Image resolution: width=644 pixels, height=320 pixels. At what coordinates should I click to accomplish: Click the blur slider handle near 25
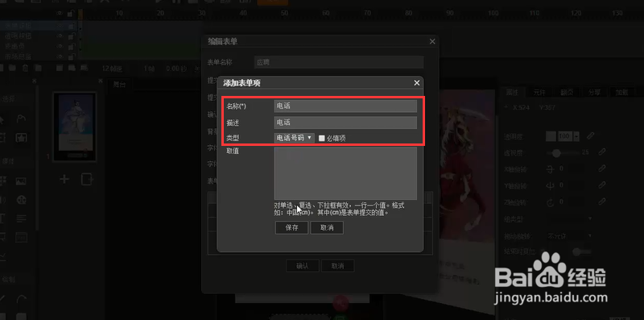(x=556, y=153)
